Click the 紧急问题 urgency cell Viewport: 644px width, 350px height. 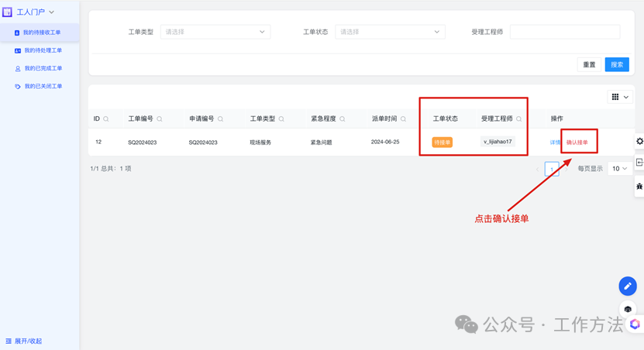pos(321,142)
